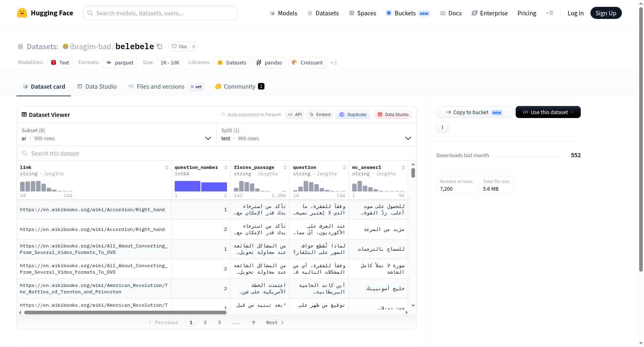Open the Hugging Face logo home link
The image size is (644, 347).
point(45,13)
